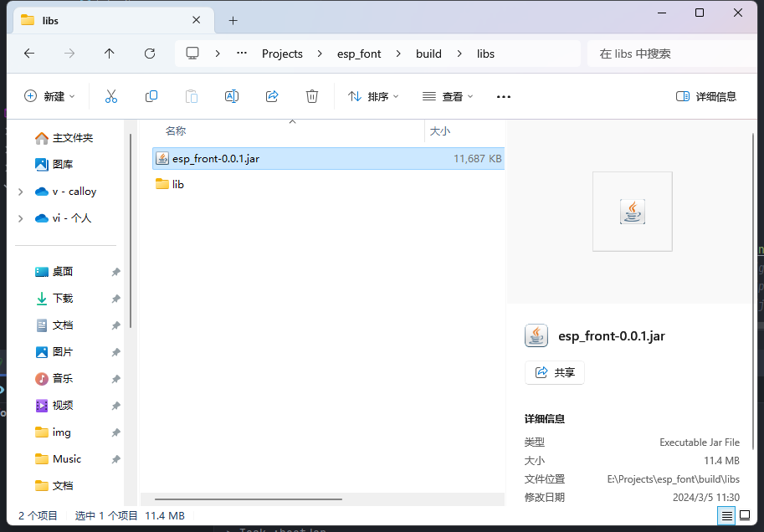Click the navigation pane vertical scrollbar

(x=130, y=231)
